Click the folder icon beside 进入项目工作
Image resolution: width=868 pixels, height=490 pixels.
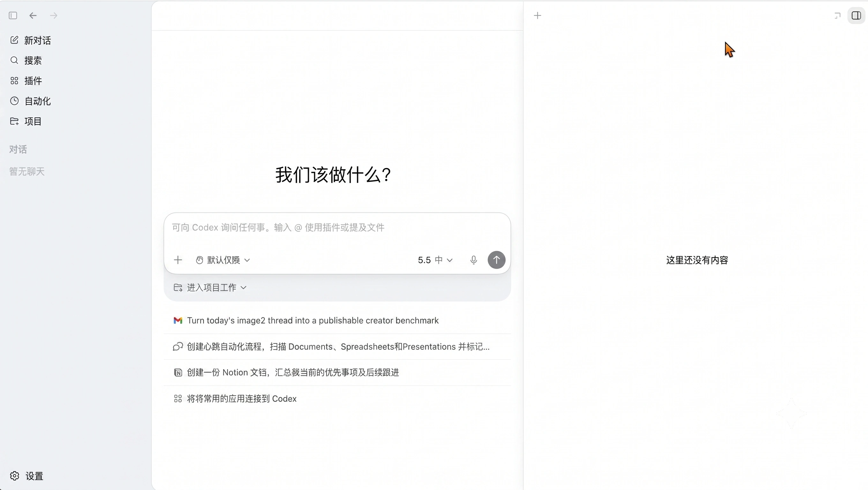178,288
